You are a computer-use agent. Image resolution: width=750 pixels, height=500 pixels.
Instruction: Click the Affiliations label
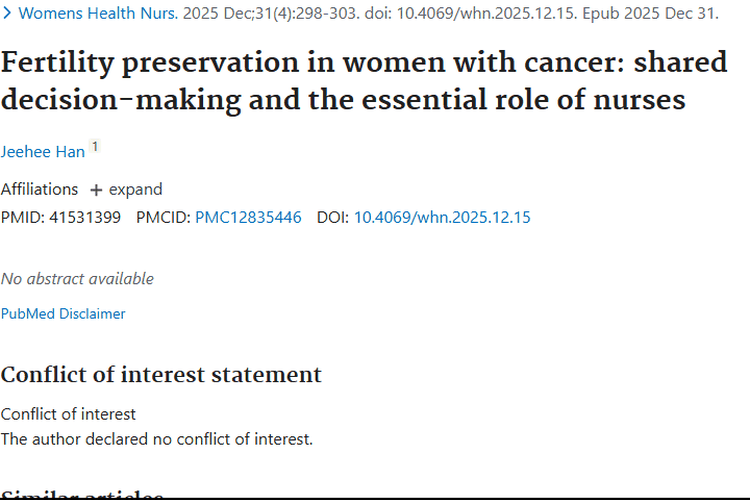[39, 189]
